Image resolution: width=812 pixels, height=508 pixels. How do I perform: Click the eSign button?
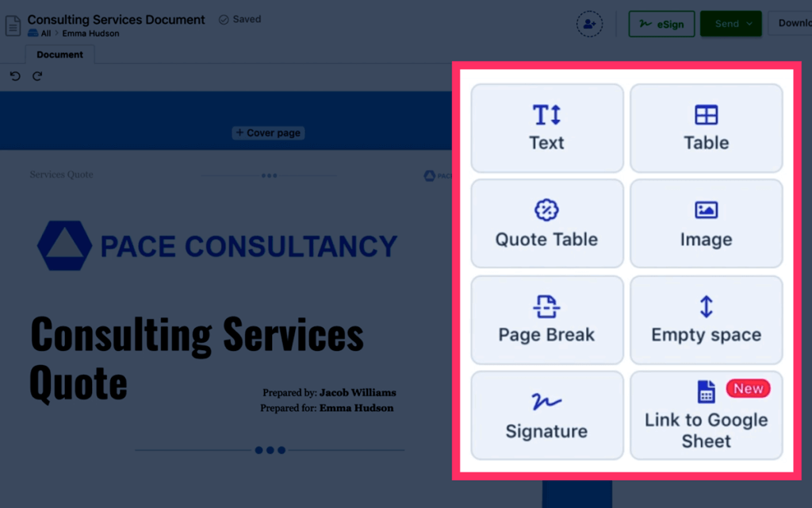pos(661,24)
